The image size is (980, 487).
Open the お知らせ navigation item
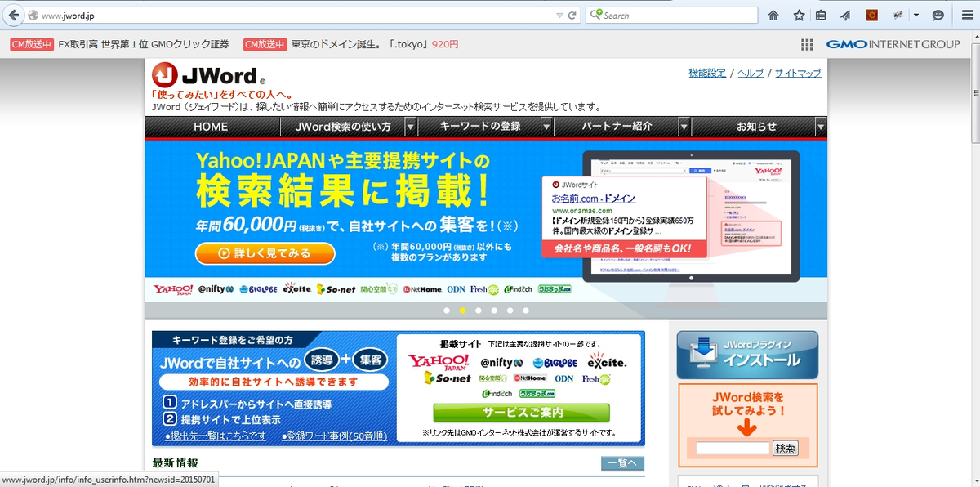756,127
